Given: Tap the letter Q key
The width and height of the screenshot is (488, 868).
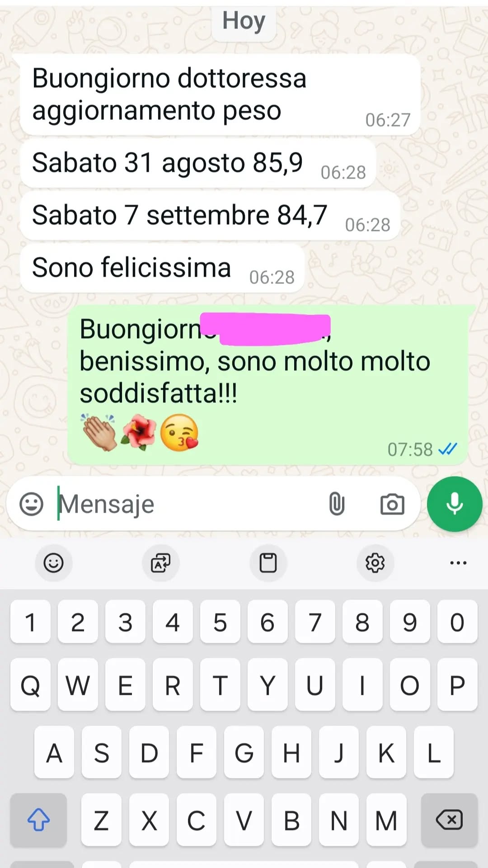Looking at the screenshot, I should coord(30,685).
